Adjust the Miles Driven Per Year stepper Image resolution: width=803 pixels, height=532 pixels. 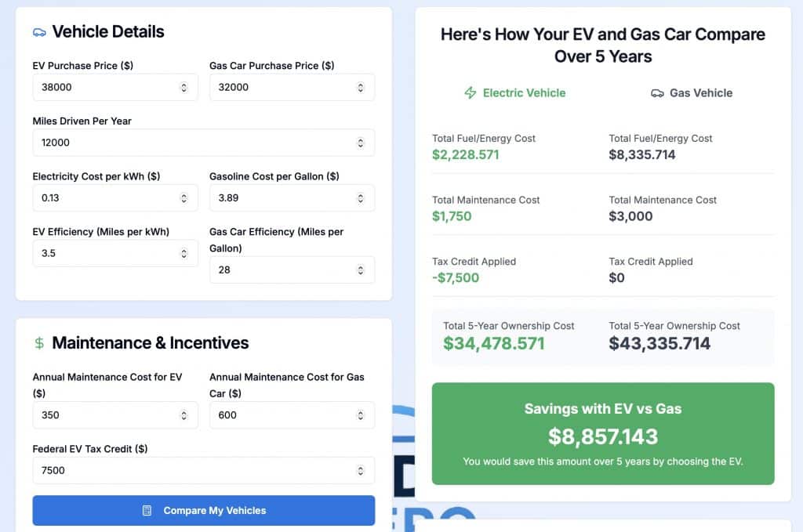[x=361, y=143]
